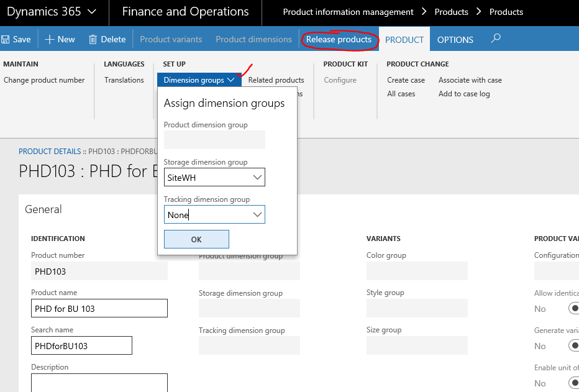Delete the current product
The height and width of the screenshot is (392, 579).
point(107,39)
